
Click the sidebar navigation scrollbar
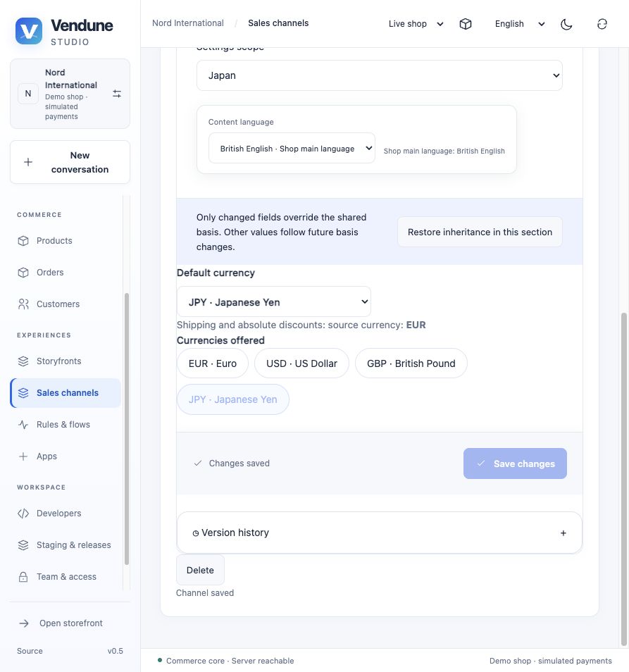[x=126, y=429]
